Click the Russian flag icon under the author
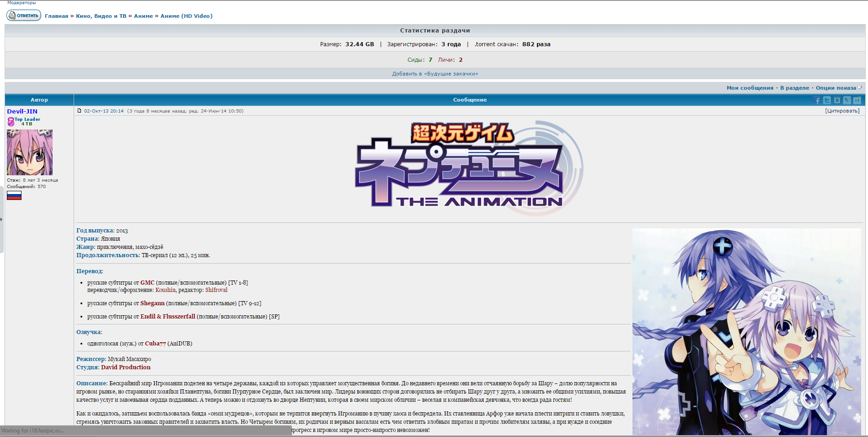The height and width of the screenshot is (437, 868). [14, 195]
